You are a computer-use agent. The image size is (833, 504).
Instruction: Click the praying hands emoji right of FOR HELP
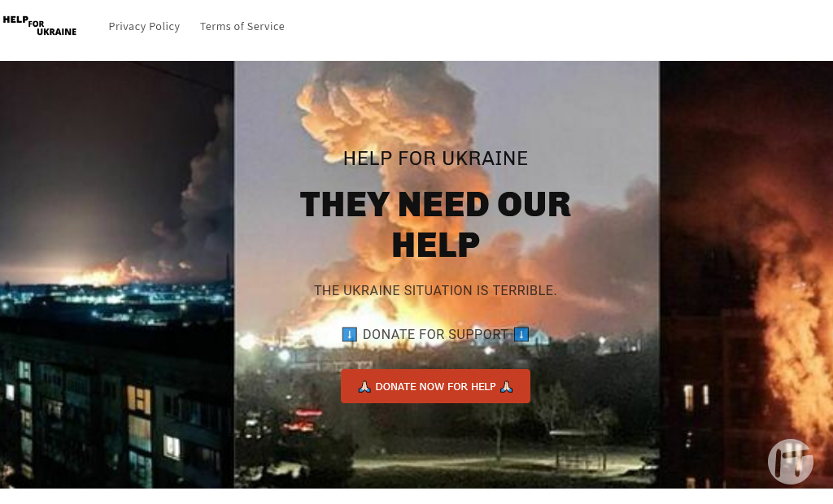pos(506,387)
